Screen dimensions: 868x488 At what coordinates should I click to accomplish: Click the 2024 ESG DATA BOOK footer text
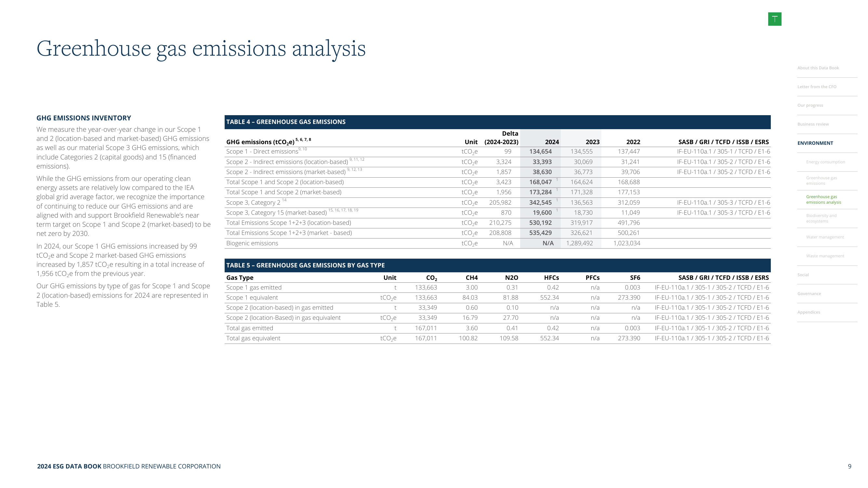click(69, 467)
